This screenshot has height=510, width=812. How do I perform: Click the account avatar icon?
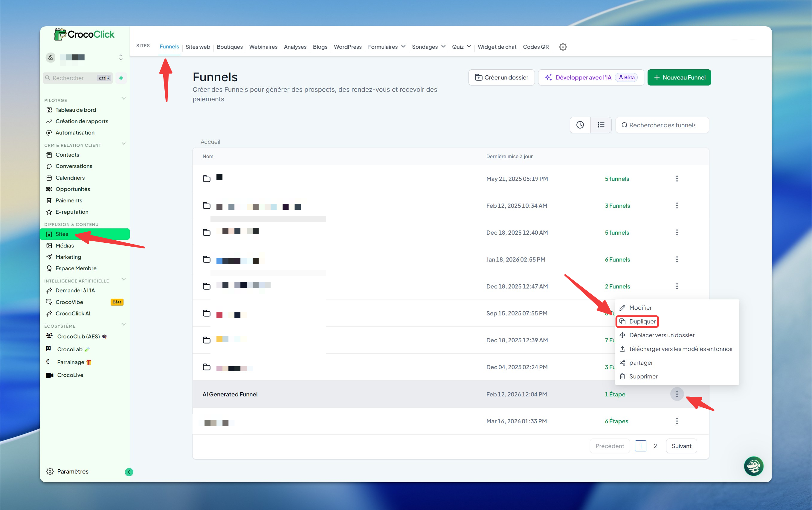click(51, 57)
